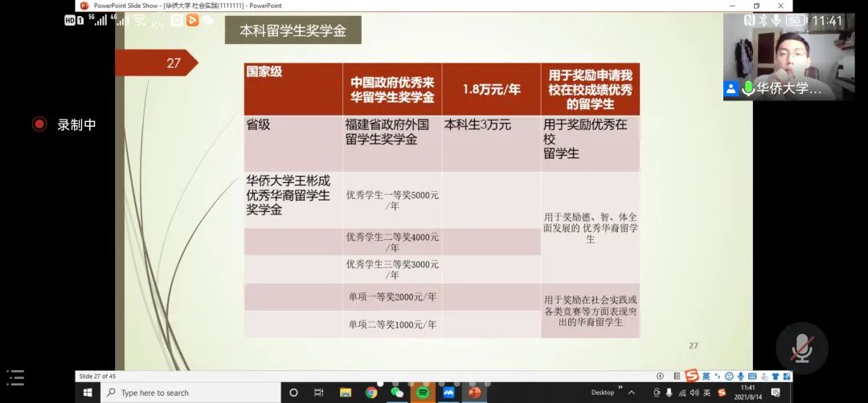Open the blue meeting app on taskbar

coord(448,393)
